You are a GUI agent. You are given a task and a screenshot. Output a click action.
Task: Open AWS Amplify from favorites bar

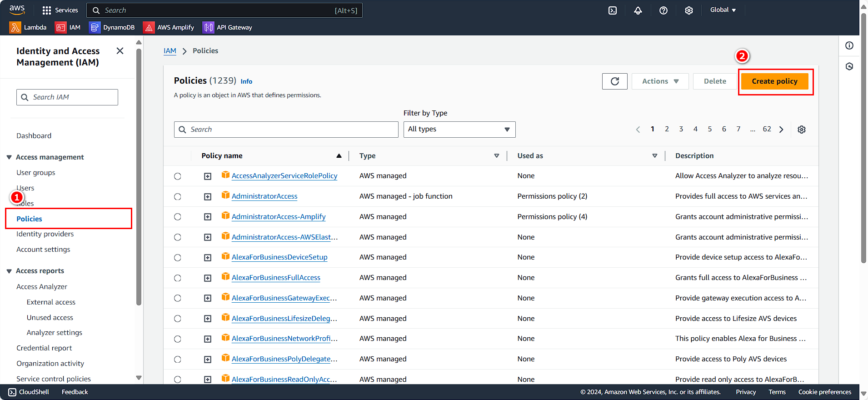click(169, 27)
